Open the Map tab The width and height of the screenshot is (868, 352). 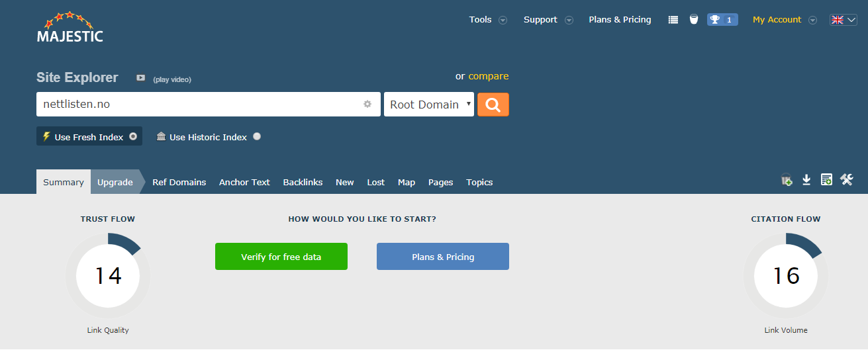[x=407, y=182]
